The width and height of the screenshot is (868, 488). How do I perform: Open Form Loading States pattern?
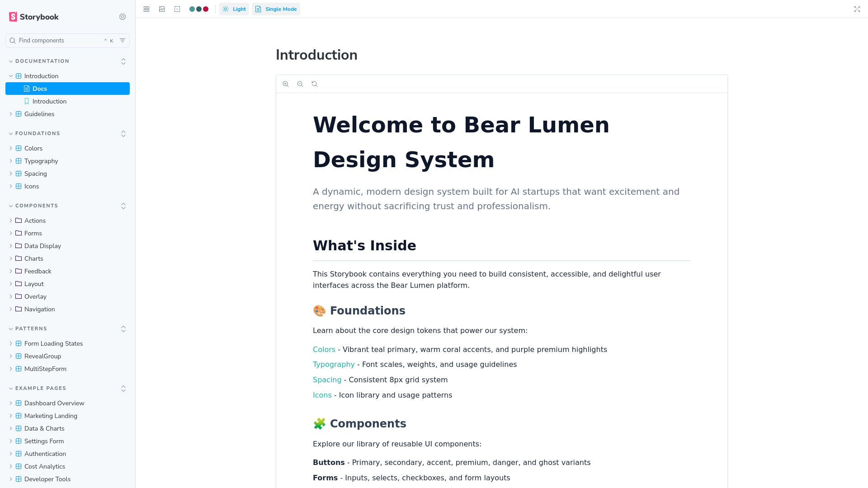pyautogui.click(x=67, y=343)
